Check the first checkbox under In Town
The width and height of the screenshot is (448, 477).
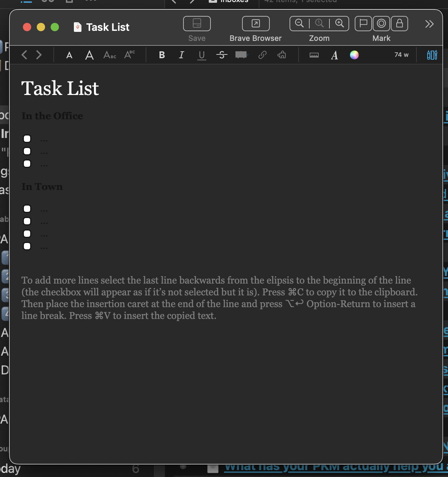point(27,209)
